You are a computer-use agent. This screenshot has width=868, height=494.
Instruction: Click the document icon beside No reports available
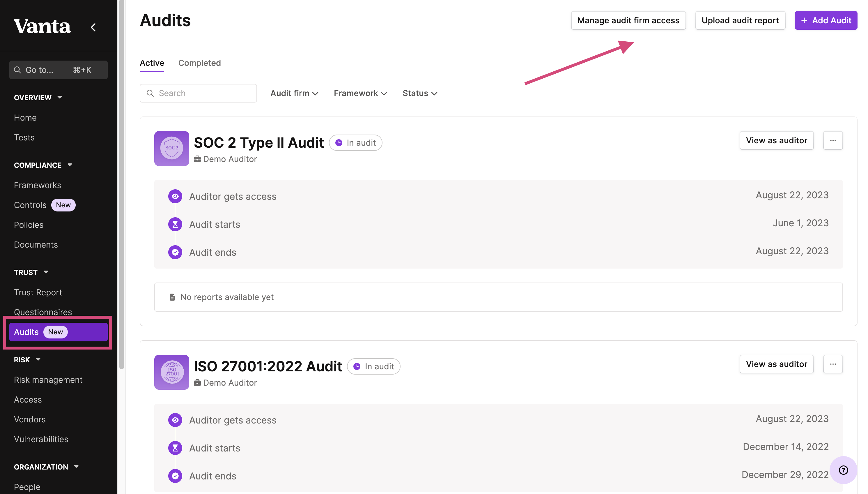click(x=172, y=297)
